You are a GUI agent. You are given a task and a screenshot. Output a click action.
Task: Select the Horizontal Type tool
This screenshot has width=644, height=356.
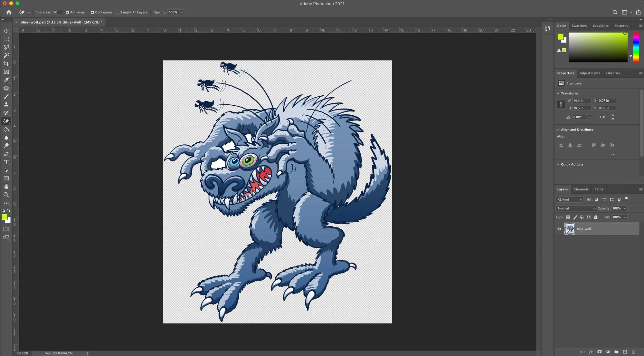pyautogui.click(x=6, y=162)
